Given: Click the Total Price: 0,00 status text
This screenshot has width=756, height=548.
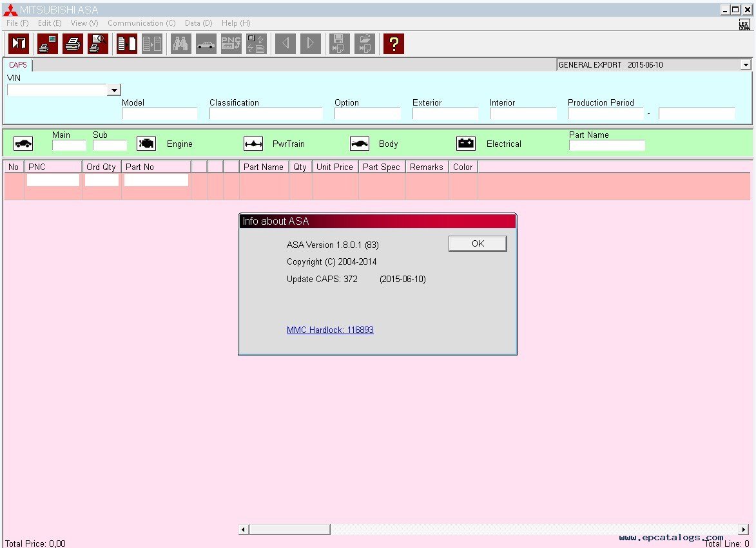Looking at the screenshot, I should point(35,543).
